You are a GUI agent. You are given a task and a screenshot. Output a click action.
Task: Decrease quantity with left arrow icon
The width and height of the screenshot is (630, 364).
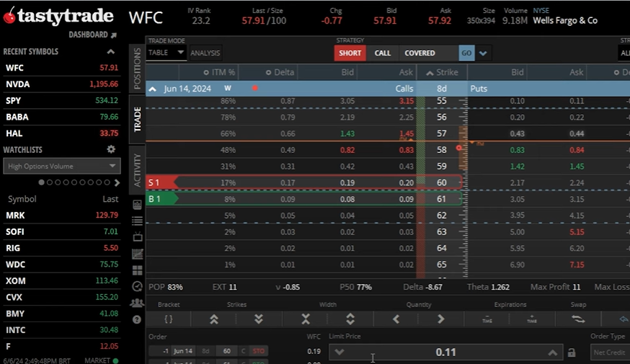[396, 319]
